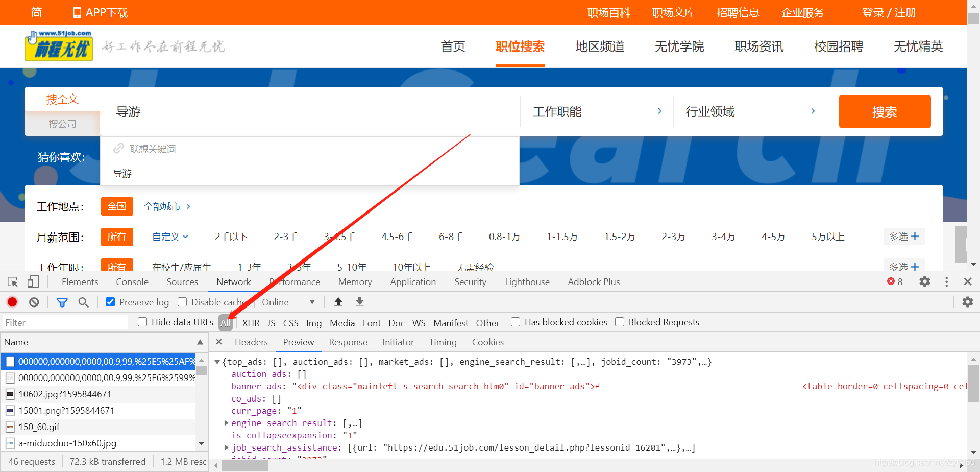Open the Online throttling dropdown
Image resolution: width=980 pixels, height=472 pixels.
(x=288, y=302)
